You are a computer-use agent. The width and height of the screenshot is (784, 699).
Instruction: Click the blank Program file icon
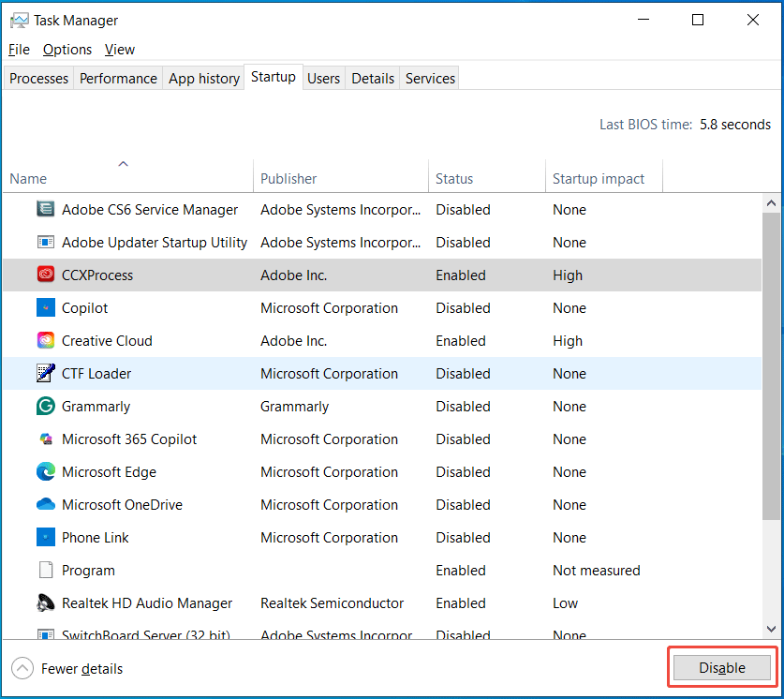[x=46, y=570]
